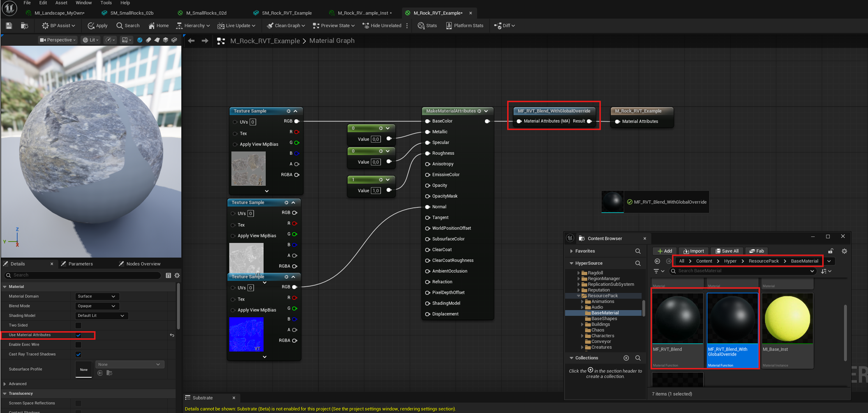Click the property matrix table icon in Details

pos(169,275)
